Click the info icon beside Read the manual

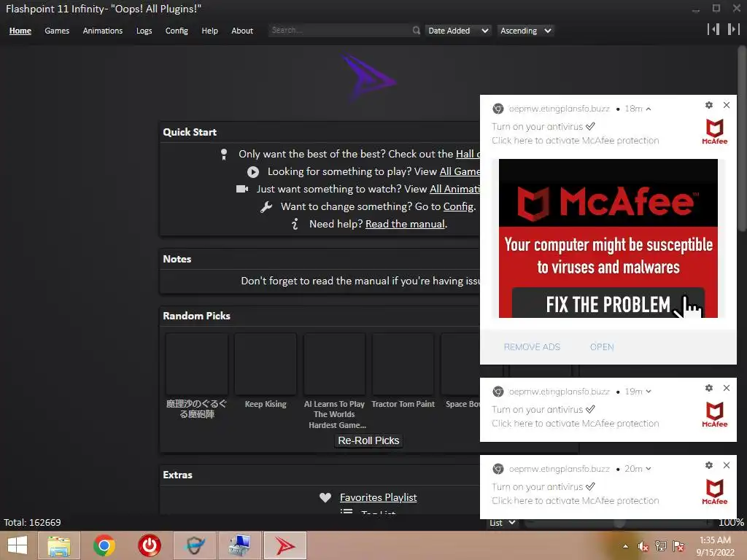(x=295, y=224)
